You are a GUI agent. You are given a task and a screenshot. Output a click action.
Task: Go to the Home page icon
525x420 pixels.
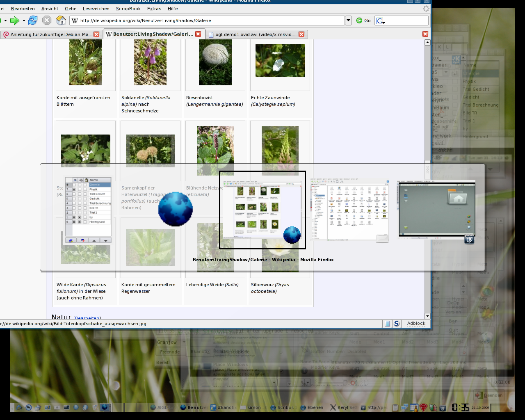(61, 21)
